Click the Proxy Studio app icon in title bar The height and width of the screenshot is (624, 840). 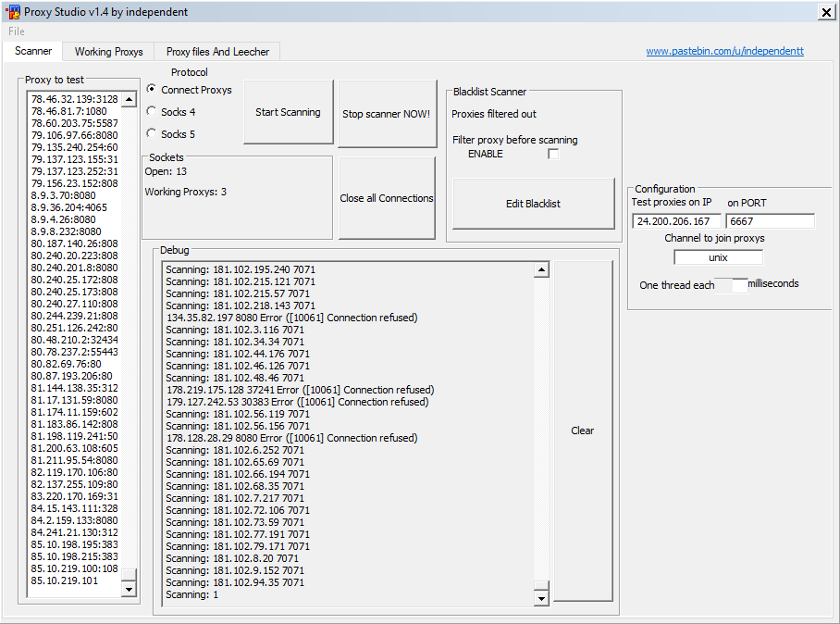[13, 11]
